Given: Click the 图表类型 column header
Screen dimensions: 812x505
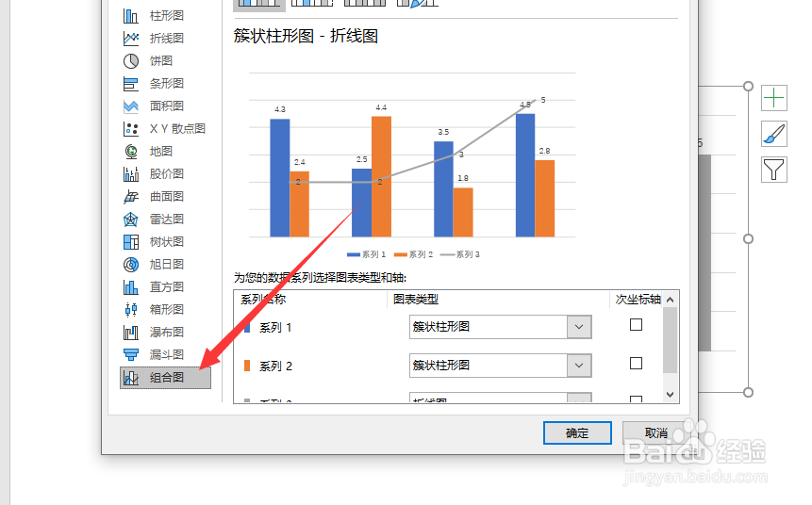Looking at the screenshot, I should (x=416, y=299).
